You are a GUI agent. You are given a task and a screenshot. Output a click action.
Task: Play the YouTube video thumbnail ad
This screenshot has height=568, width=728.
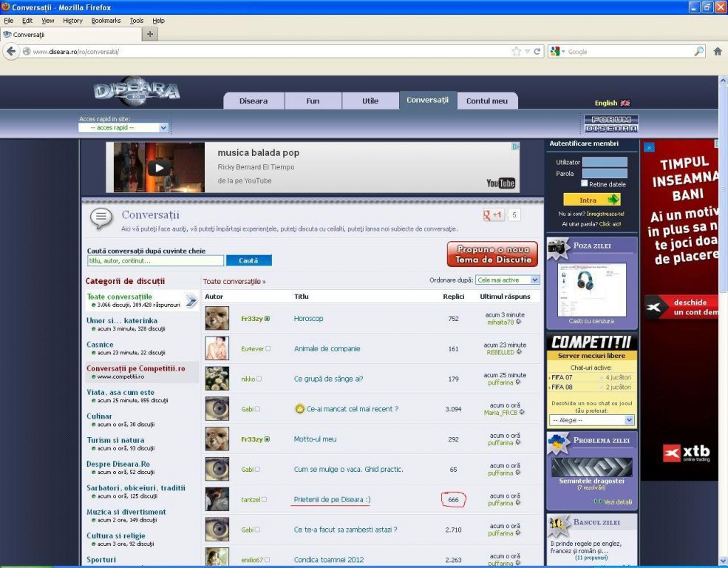pos(157,168)
